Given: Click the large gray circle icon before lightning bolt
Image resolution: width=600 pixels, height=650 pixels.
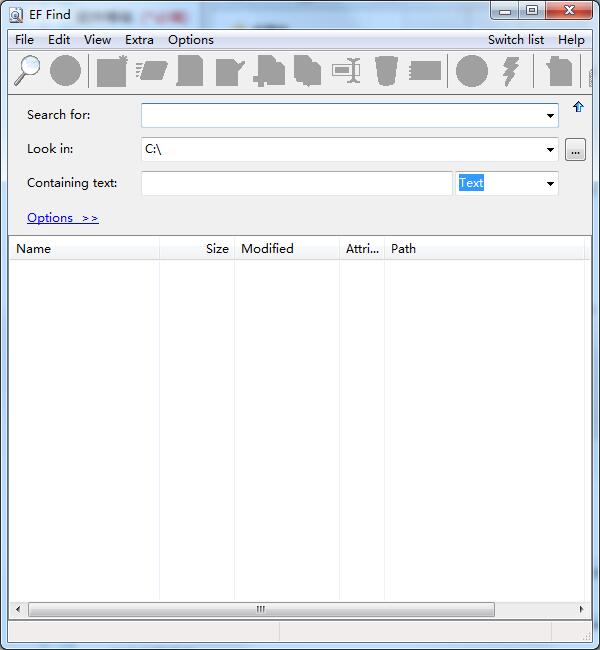Looking at the screenshot, I should (x=472, y=71).
